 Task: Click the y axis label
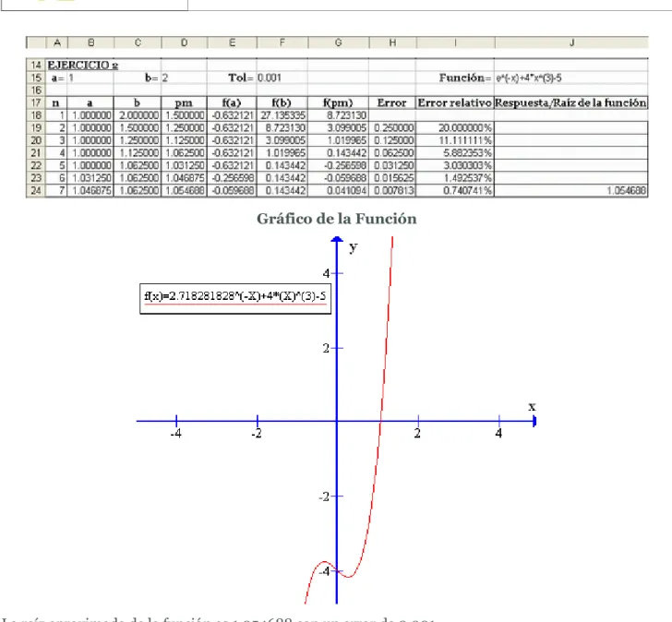coord(354,247)
